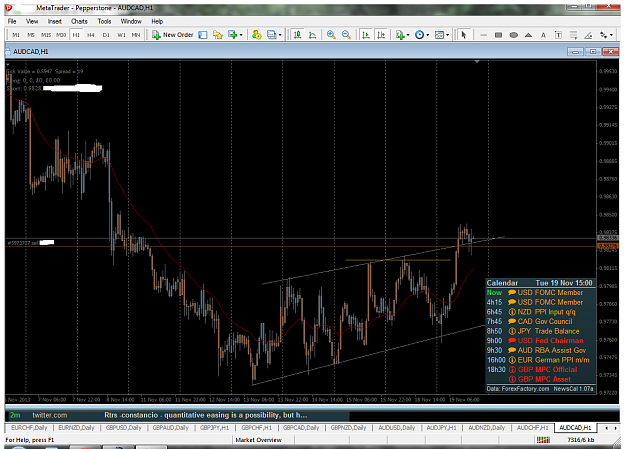The width and height of the screenshot is (625, 449).
Task: Select the trend by angle tool
Action: click(588, 35)
